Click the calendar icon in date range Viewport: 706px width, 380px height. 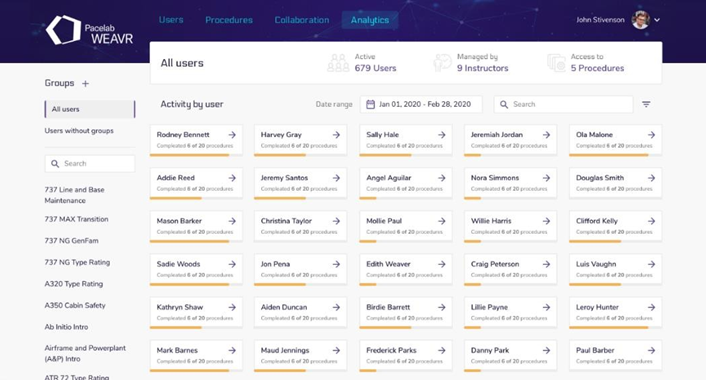pos(370,104)
